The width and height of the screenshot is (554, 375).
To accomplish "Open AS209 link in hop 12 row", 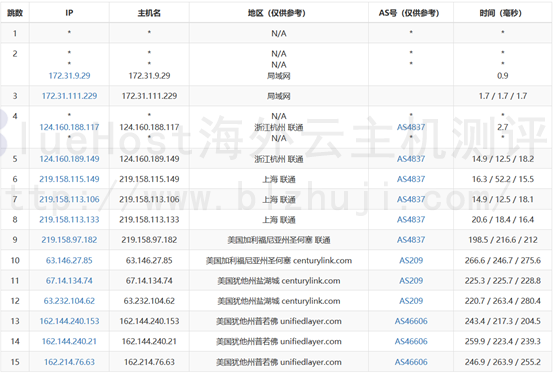I will (x=411, y=301).
